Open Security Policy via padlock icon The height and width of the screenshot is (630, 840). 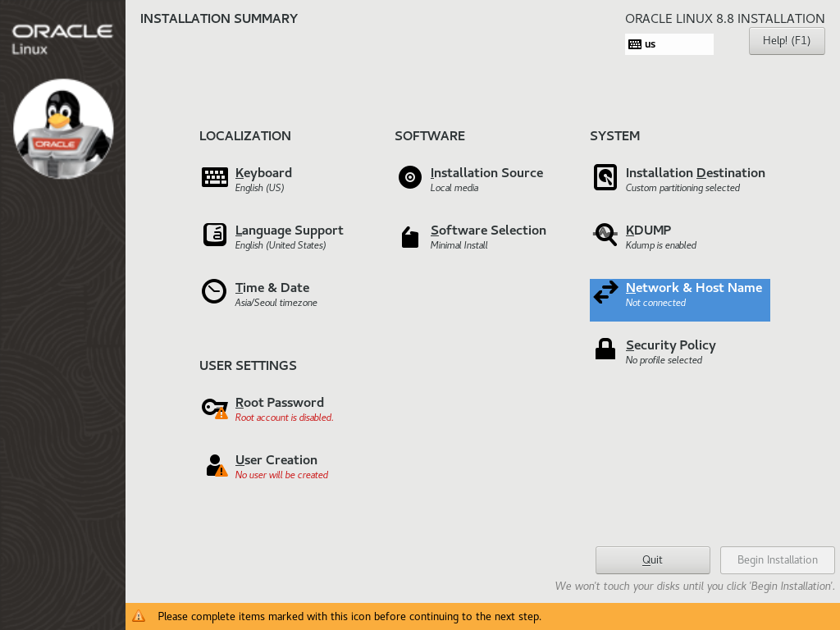605,349
